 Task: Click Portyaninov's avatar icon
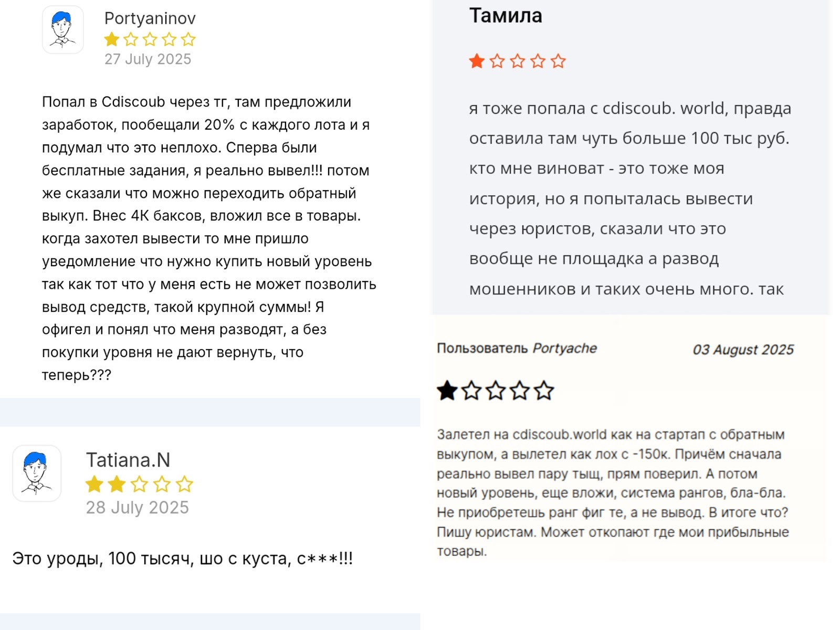pos(63,29)
